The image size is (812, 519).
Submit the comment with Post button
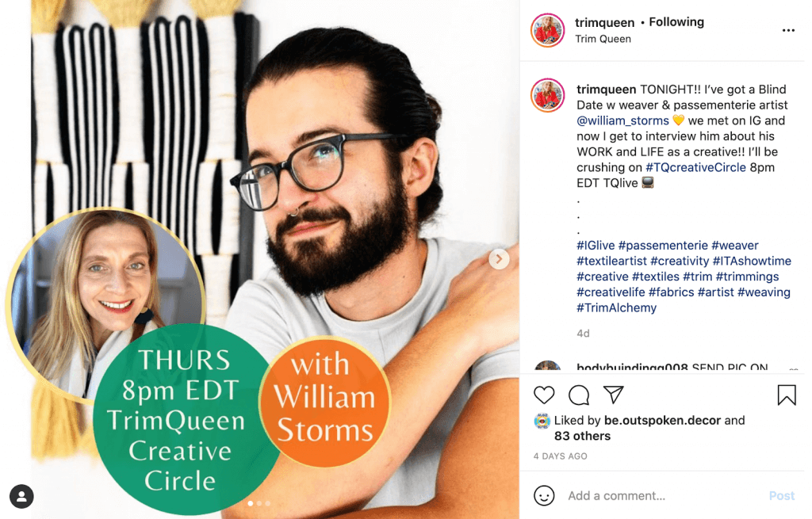(781, 496)
